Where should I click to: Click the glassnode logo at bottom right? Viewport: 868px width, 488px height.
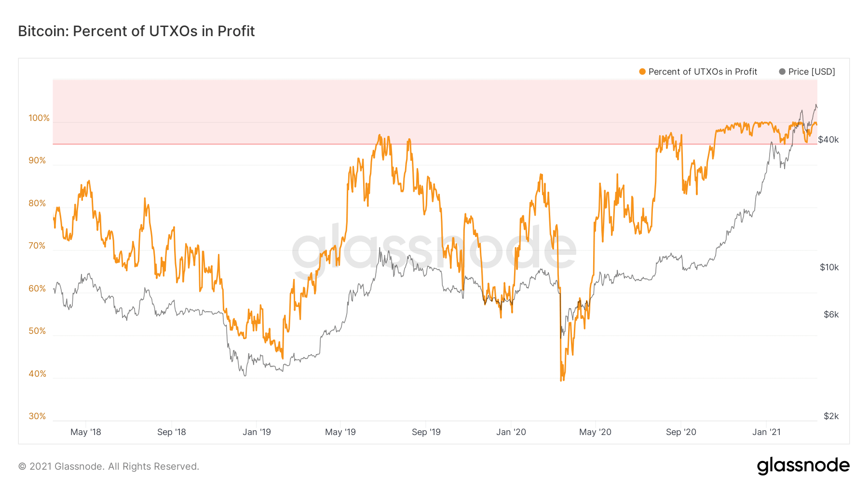click(803, 466)
